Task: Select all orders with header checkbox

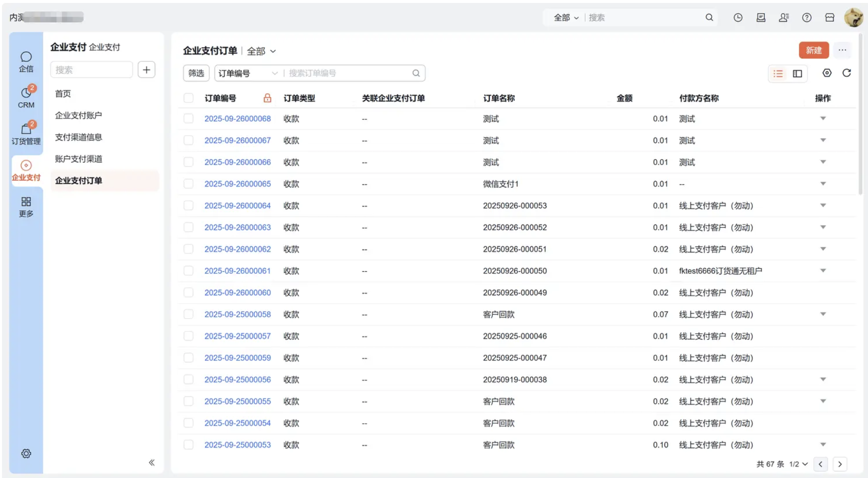Action: [x=188, y=98]
